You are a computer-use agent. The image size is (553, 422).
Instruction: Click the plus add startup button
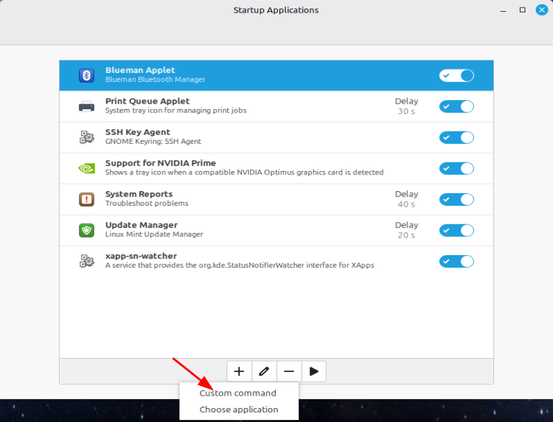pos(239,371)
